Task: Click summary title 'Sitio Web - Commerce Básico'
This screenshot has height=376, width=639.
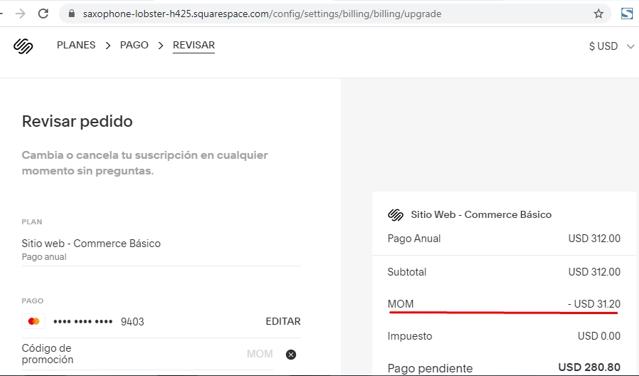Action: pos(481,214)
